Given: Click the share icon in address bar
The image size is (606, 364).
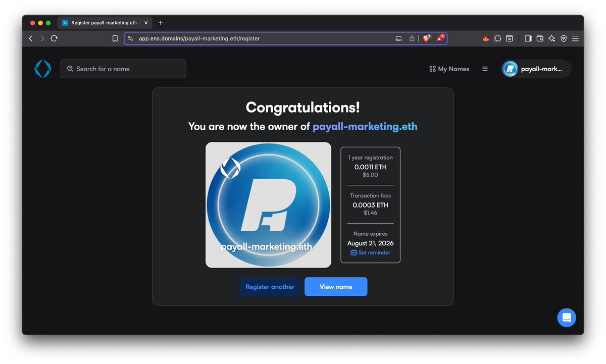Looking at the screenshot, I should point(412,38).
